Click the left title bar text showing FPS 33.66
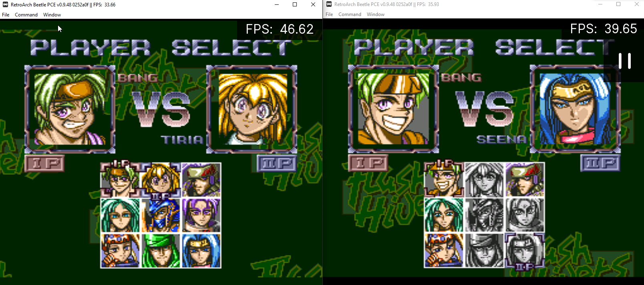This screenshot has height=285, width=644. click(x=63, y=5)
